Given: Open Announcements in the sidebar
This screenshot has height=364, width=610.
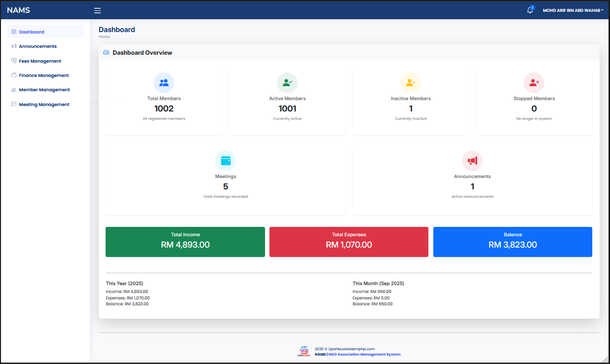Looking at the screenshot, I should coord(45,46).
